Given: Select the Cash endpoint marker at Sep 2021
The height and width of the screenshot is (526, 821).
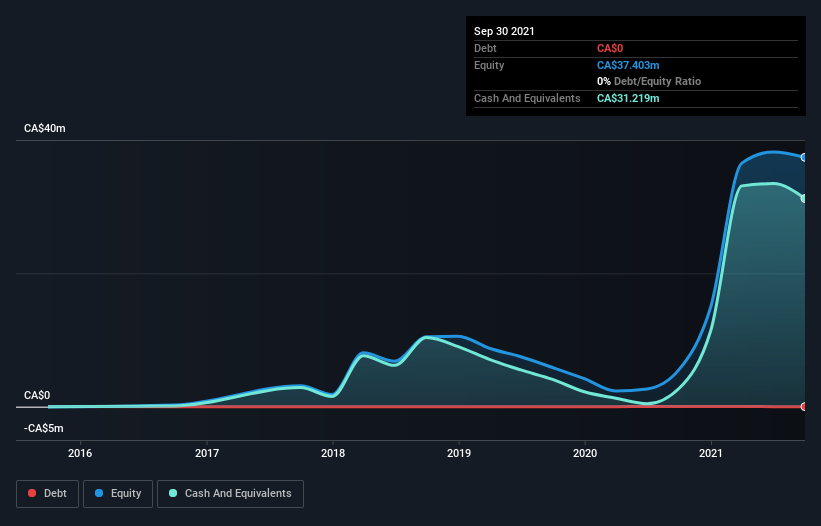Looking at the screenshot, I should tap(804, 198).
